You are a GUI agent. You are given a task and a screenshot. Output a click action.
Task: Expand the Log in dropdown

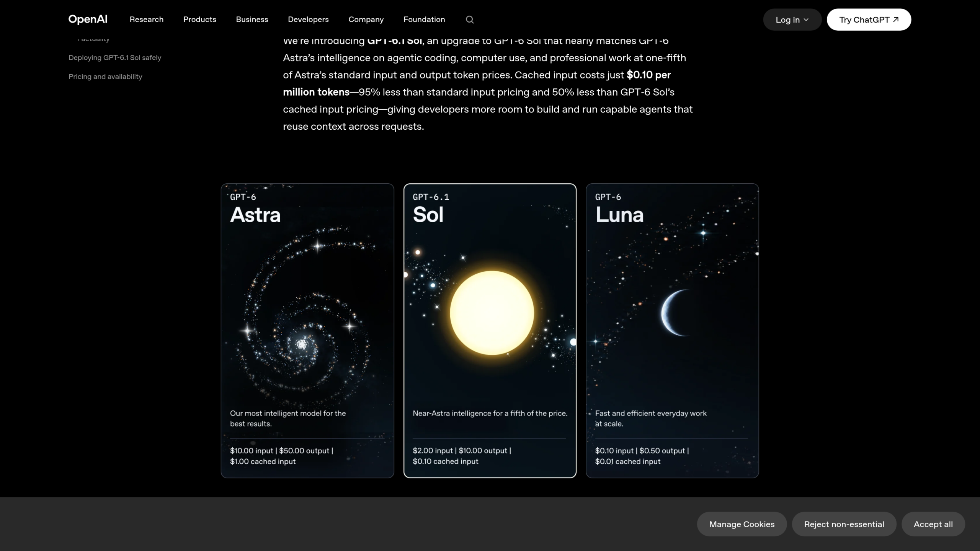coord(792,20)
